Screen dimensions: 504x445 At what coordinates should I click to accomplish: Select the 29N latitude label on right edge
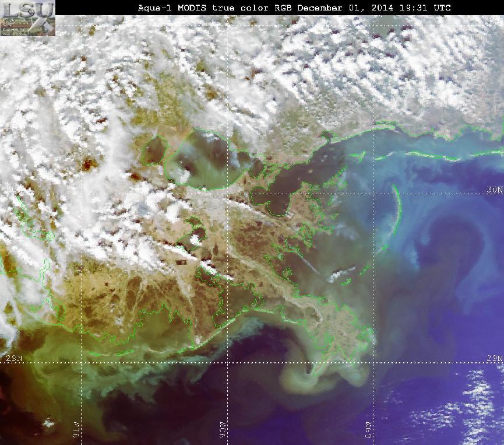494,358
